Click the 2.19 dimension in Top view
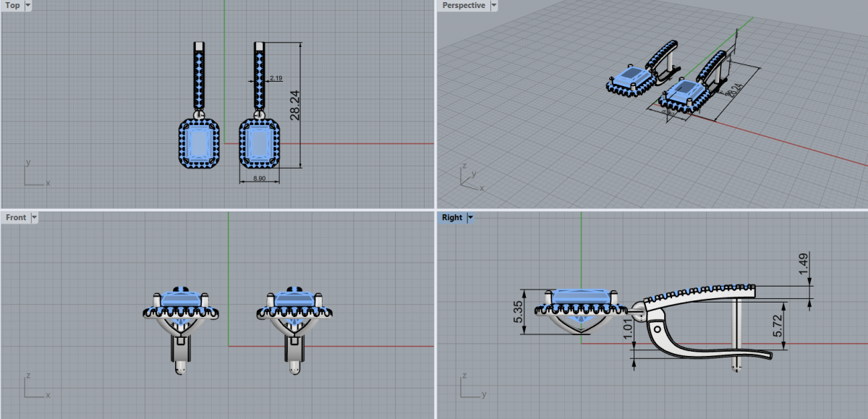The image size is (868, 419). [276, 77]
